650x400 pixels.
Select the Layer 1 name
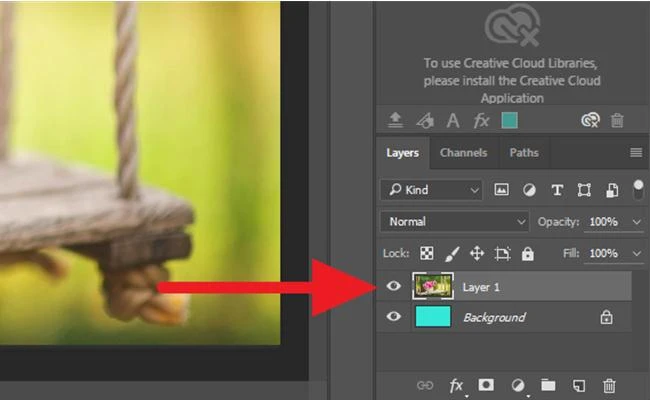point(481,287)
